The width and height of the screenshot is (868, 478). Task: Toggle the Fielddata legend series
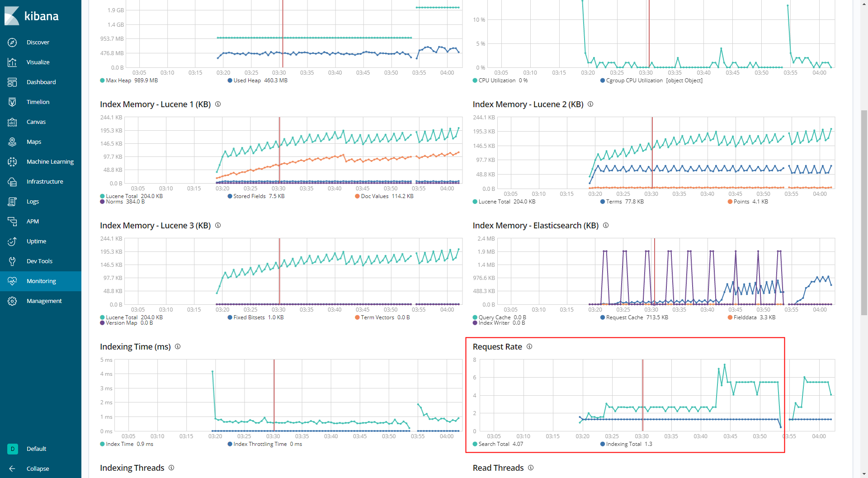pyautogui.click(x=751, y=317)
